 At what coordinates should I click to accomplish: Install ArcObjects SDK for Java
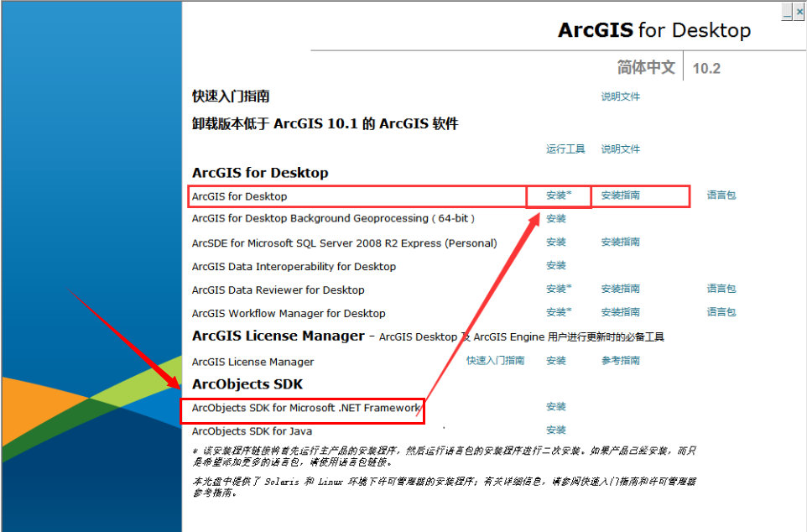coord(556,430)
